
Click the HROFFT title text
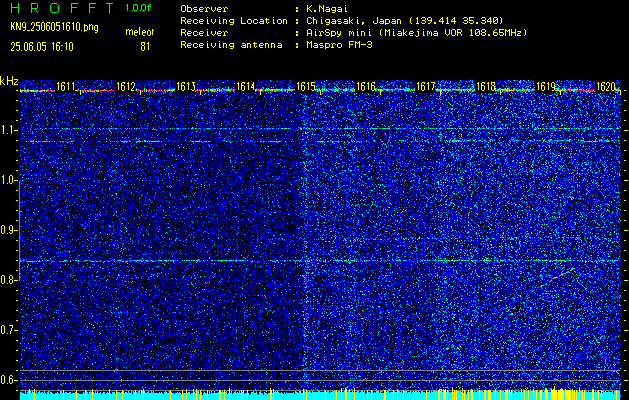click(x=62, y=8)
